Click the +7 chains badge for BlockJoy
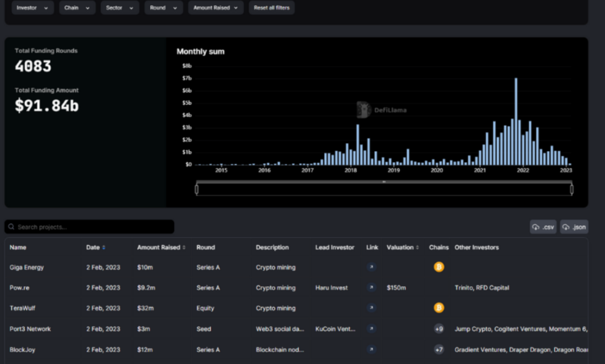605x364 pixels. pyautogui.click(x=439, y=349)
